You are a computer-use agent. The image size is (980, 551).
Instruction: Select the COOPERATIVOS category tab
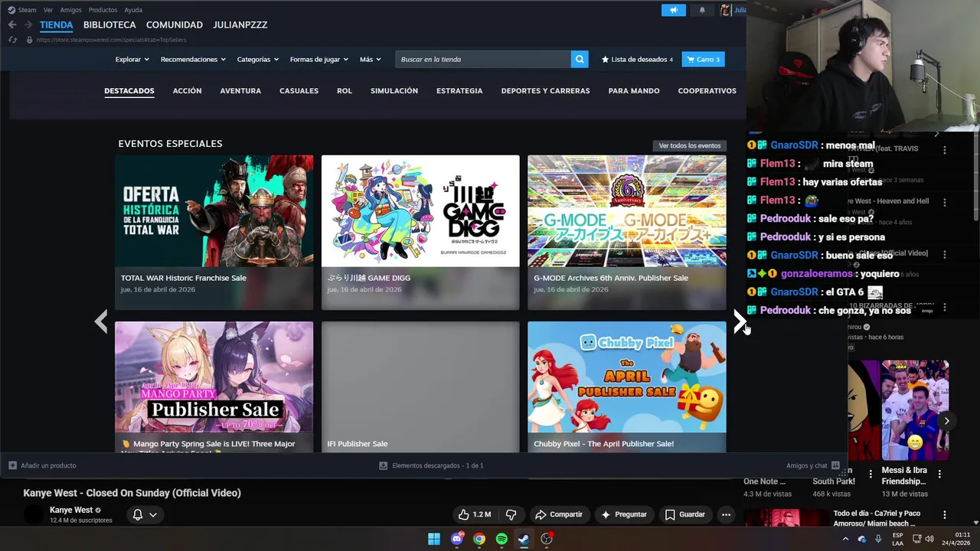click(x=707, y=90)
